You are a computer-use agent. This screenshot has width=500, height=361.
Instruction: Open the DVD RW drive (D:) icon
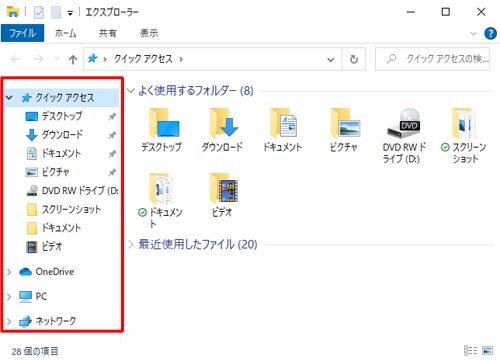(x=404, y=123)
